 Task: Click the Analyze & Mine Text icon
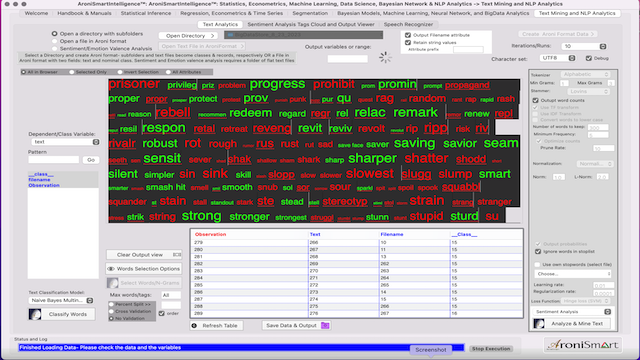(x=539, y=323)
